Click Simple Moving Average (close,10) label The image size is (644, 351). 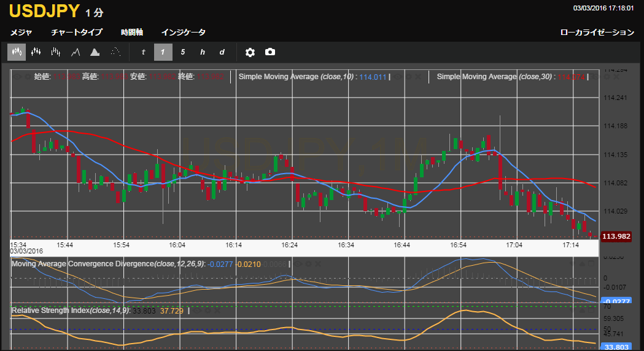click(x=296, y=77)
